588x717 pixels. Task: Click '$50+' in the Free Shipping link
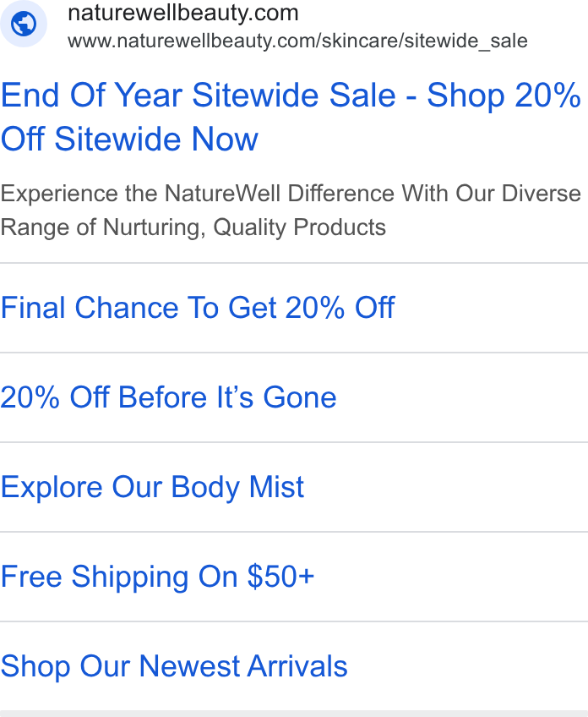(x=280, y=576)
